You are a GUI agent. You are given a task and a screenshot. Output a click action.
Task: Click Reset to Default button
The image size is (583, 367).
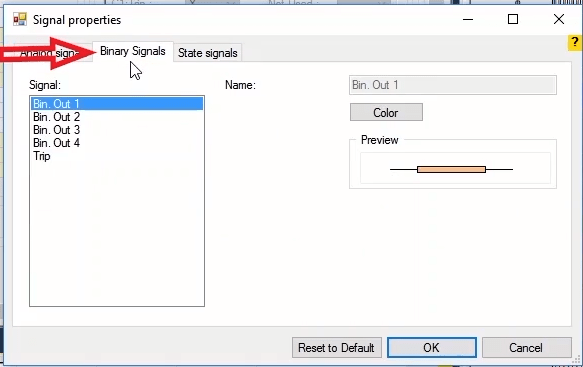click(336, 348)
